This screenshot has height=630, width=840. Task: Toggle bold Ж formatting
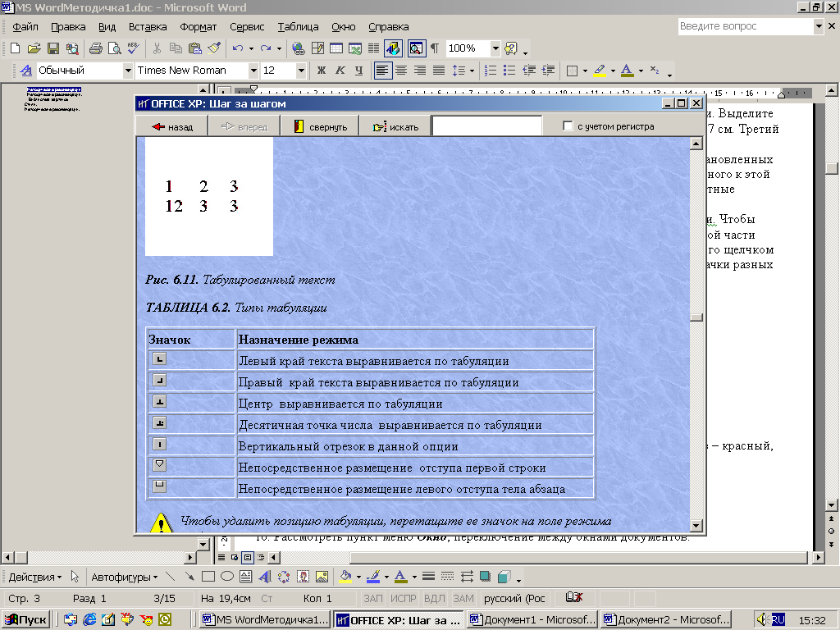(x=322, y=71)
